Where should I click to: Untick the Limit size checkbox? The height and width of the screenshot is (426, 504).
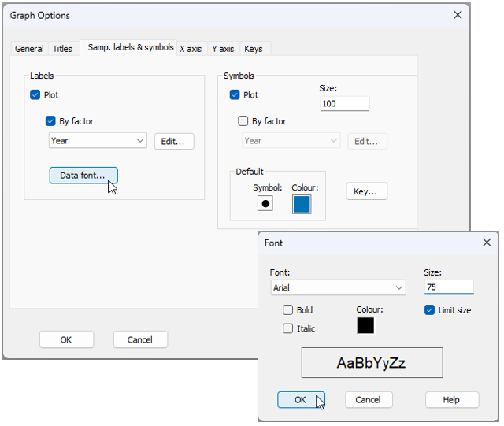tap(429, 310)
